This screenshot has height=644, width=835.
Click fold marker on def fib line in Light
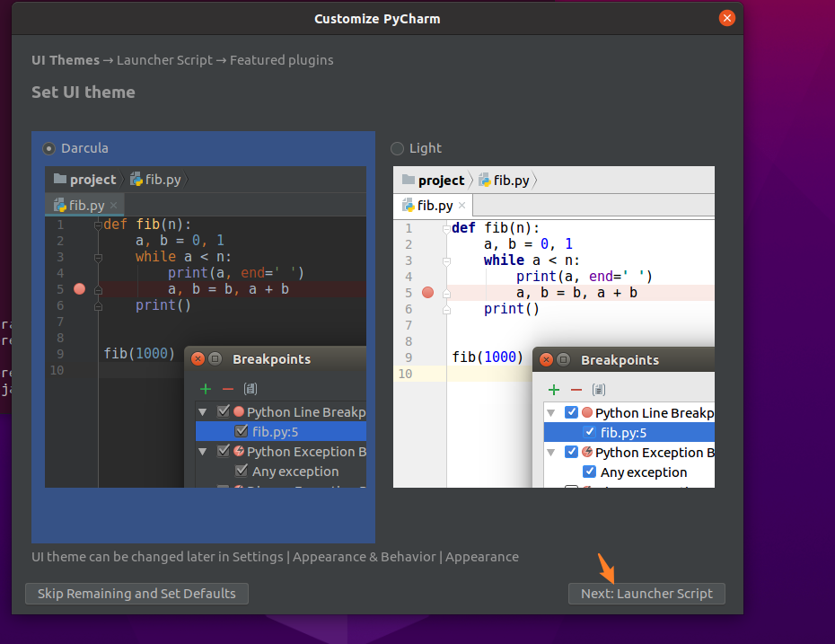pyautogui.click(x=446, y=230)
